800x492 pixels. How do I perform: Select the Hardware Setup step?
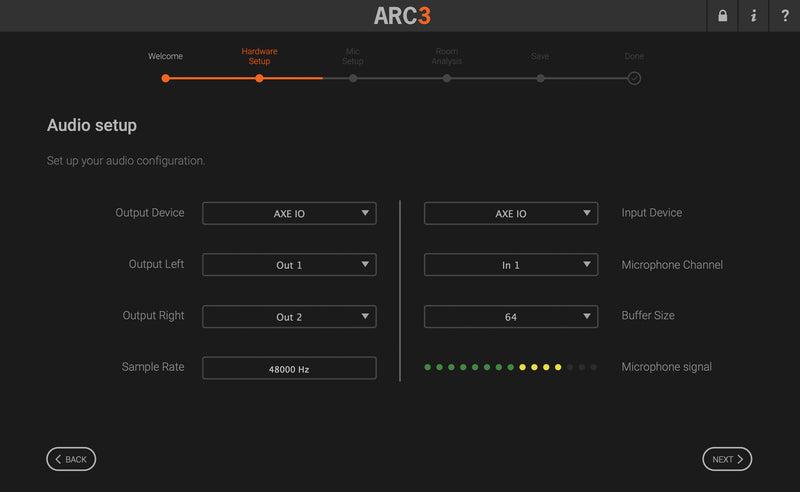point(259,77)
